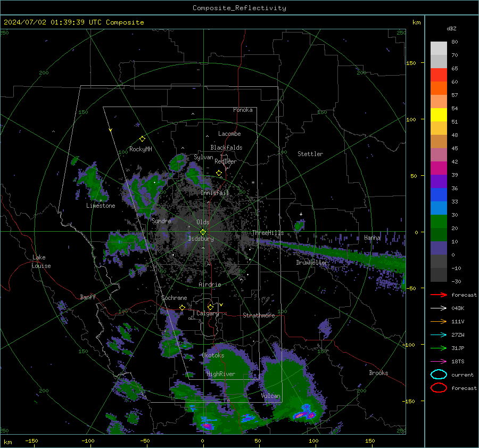
Task: Select the 39 dBZ purple swatch
Action: (x=439, y=181)
